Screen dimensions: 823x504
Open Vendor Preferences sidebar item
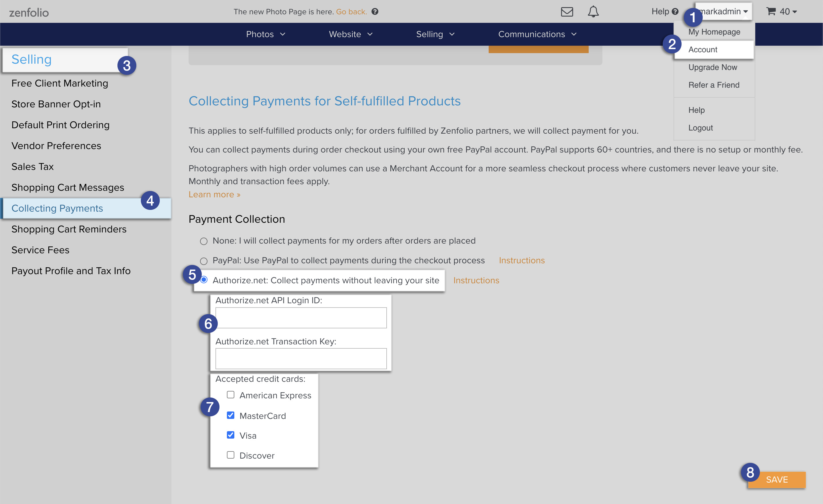click(56, 146)
